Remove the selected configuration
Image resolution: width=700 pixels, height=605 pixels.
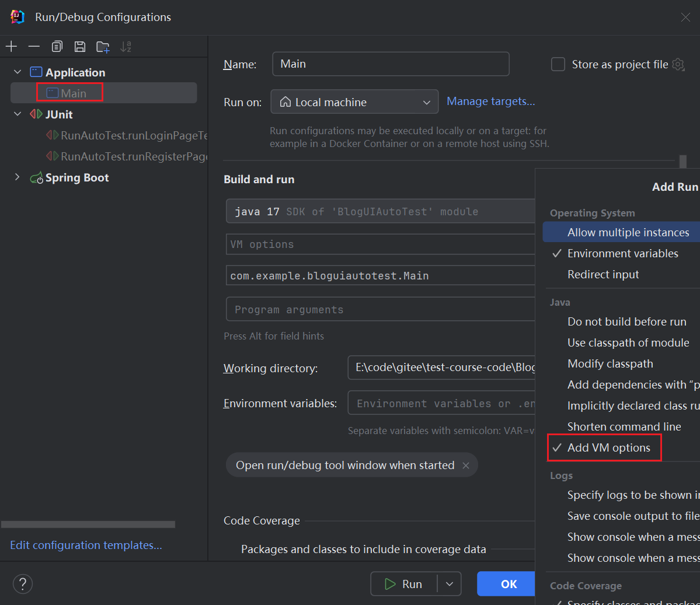(34, 47)
